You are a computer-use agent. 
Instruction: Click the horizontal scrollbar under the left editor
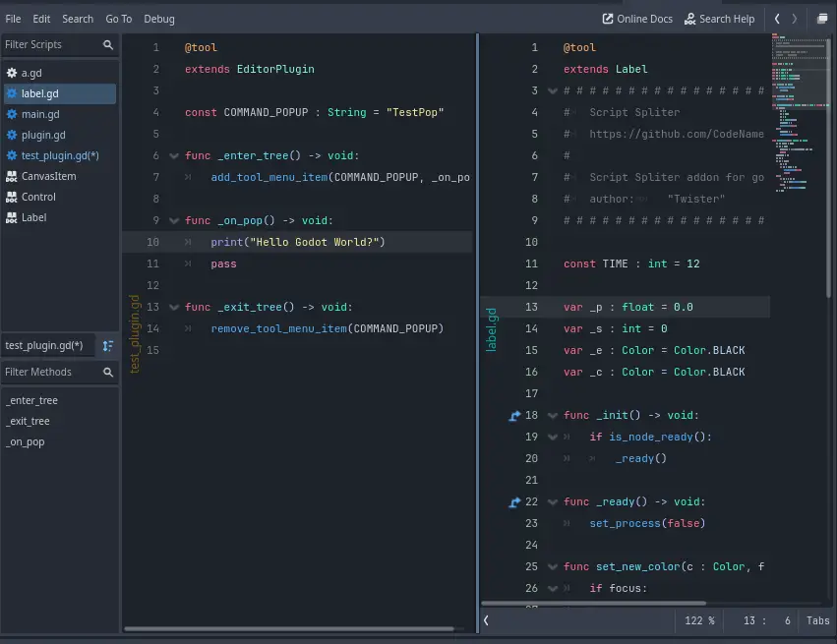point(289,628)
